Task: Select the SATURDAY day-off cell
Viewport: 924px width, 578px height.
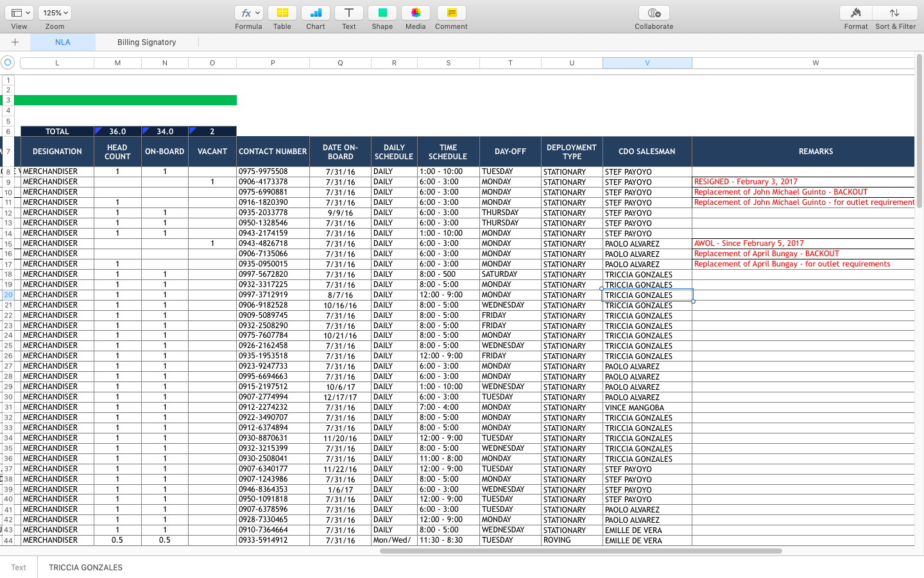Action: pyautogui.click(x=510, y=274)
